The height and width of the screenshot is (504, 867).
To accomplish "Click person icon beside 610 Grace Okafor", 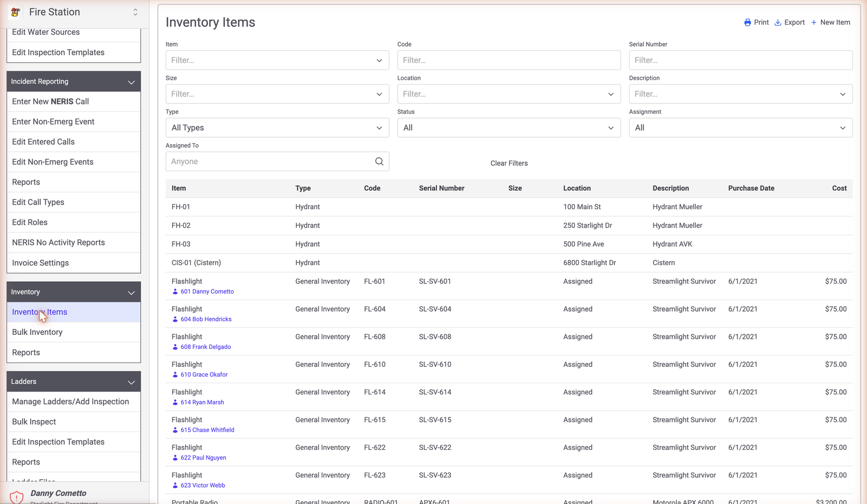I will pos(175,374).
